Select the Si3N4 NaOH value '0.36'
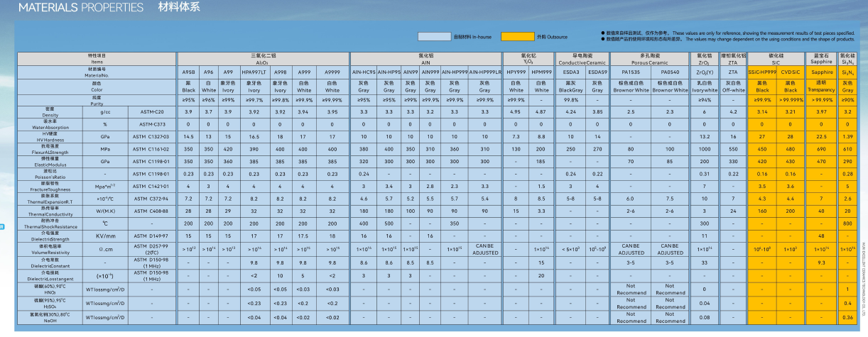868x337 pixels. click(848, 316)
